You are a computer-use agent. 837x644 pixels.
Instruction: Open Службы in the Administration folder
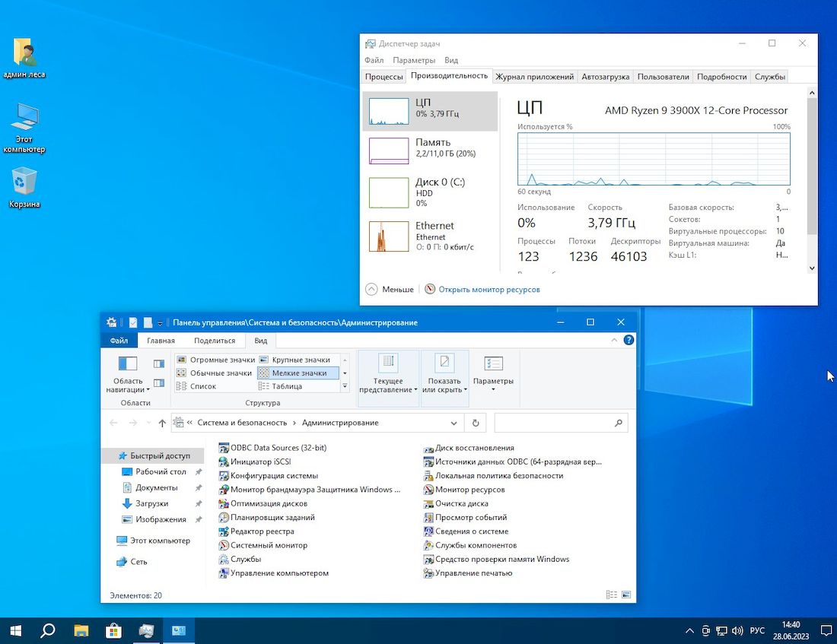click(243, 559)
